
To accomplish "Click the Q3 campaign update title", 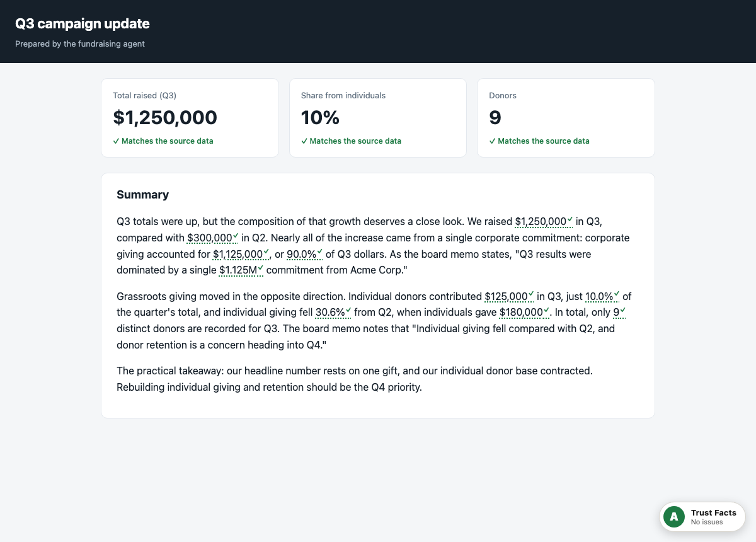I will [x=83, y=24].
